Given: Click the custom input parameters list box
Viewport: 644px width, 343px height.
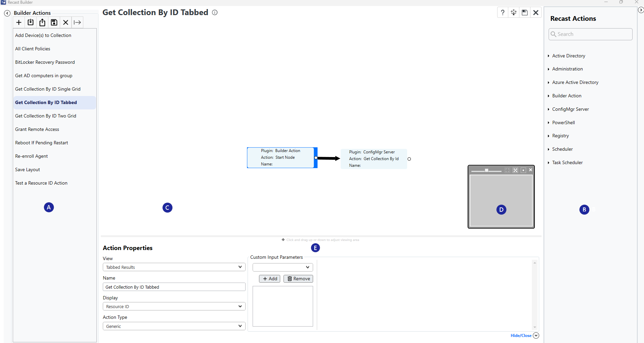Looking at the screenshot, I should pyautogui.click(x=283, y=306).
